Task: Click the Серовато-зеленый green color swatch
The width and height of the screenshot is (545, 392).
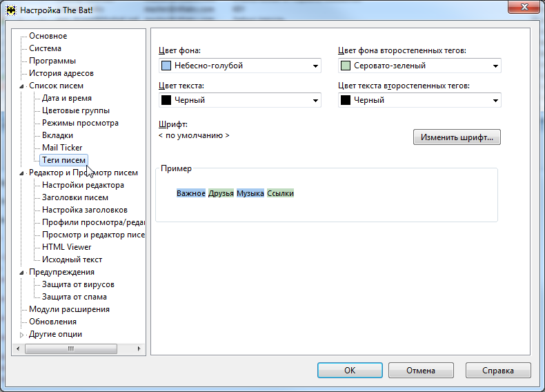Action: click(346, 66)
